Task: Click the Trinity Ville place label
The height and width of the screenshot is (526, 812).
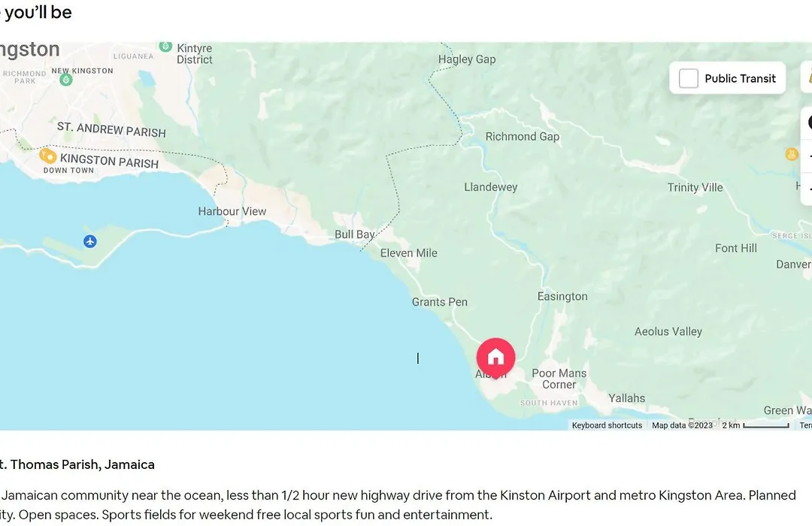Action: click(695, 187)
